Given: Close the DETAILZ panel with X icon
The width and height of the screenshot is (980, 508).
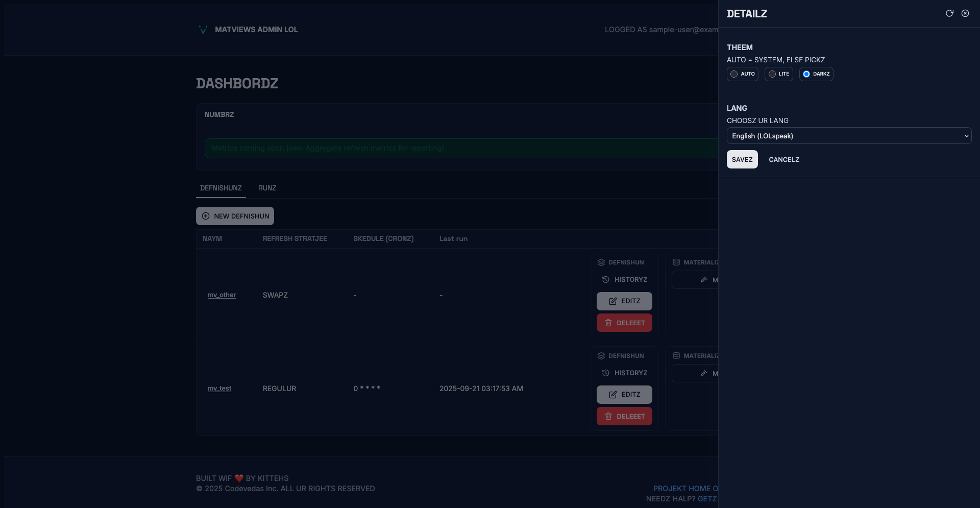Looking at the screenshot, I should pyautogui.click(x=965, y=13).
